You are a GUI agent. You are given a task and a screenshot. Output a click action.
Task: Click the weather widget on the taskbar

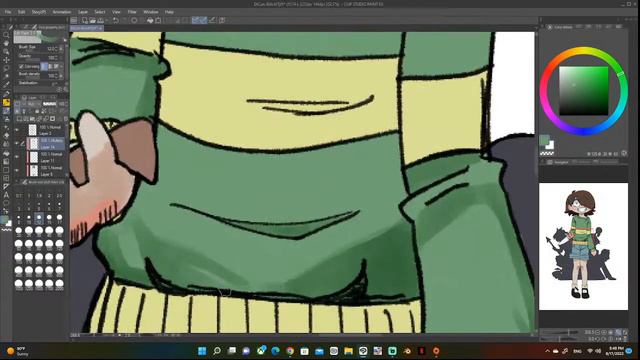pos(18,351)
